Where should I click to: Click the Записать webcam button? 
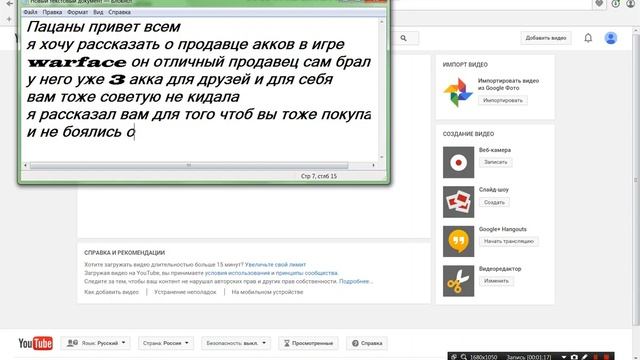496,162
